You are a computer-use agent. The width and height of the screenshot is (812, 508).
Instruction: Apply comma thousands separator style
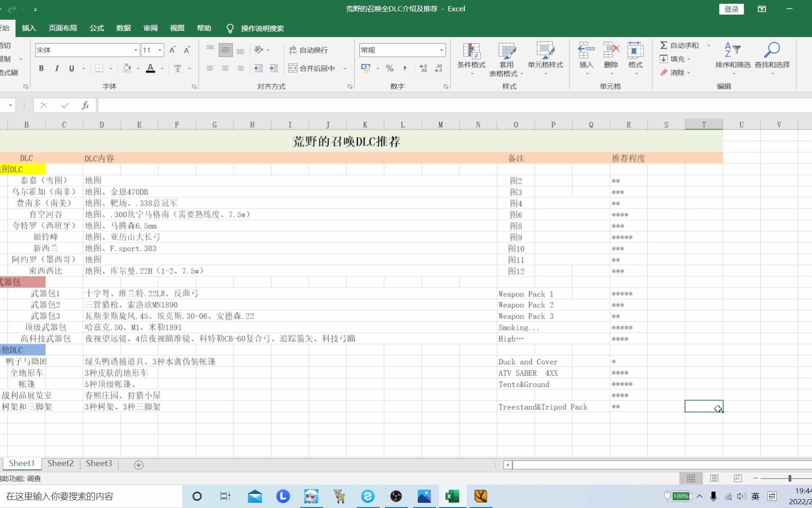coord(405,68)
